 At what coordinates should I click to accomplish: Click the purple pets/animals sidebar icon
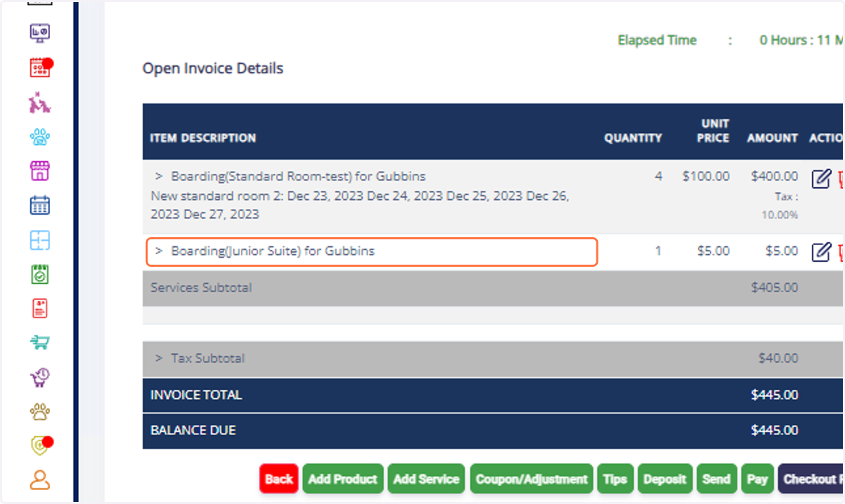tap(40, 103)
